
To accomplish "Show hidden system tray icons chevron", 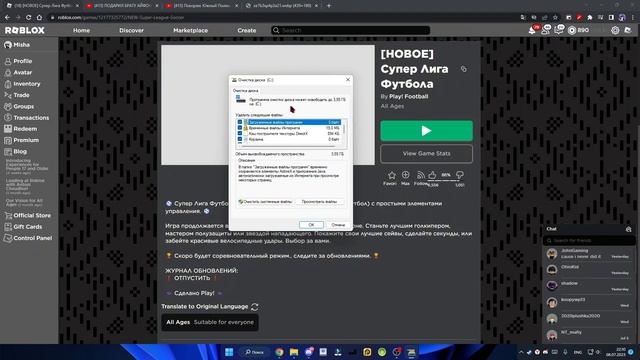I will pos(521,352).
